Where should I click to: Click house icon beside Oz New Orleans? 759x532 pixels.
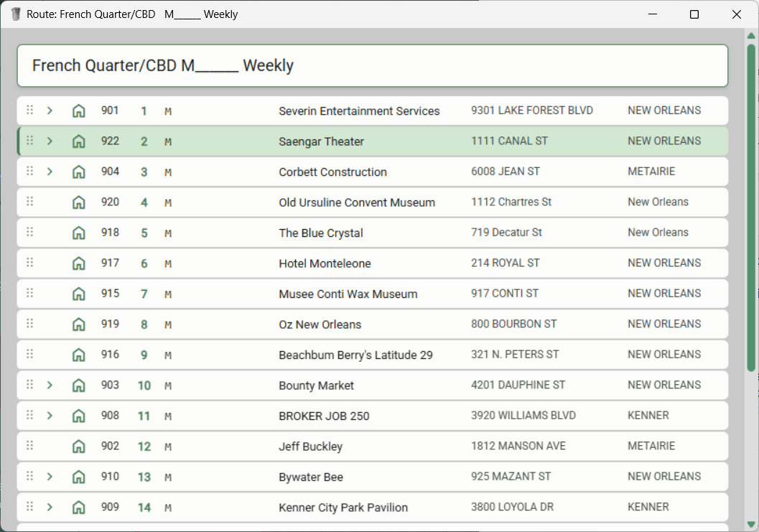pos(79,325)
